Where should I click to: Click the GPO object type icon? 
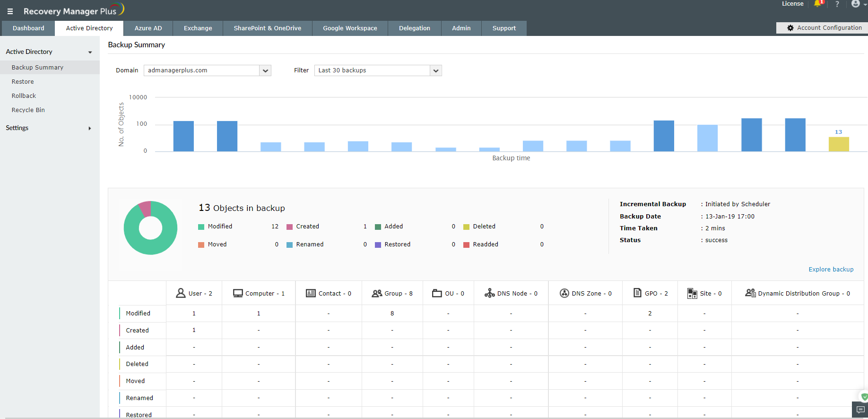coord(637,293)
